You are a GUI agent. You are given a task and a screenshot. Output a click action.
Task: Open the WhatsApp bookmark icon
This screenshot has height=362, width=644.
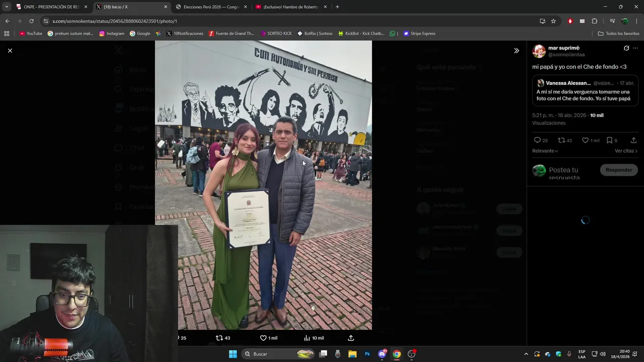tap(392, 34)
